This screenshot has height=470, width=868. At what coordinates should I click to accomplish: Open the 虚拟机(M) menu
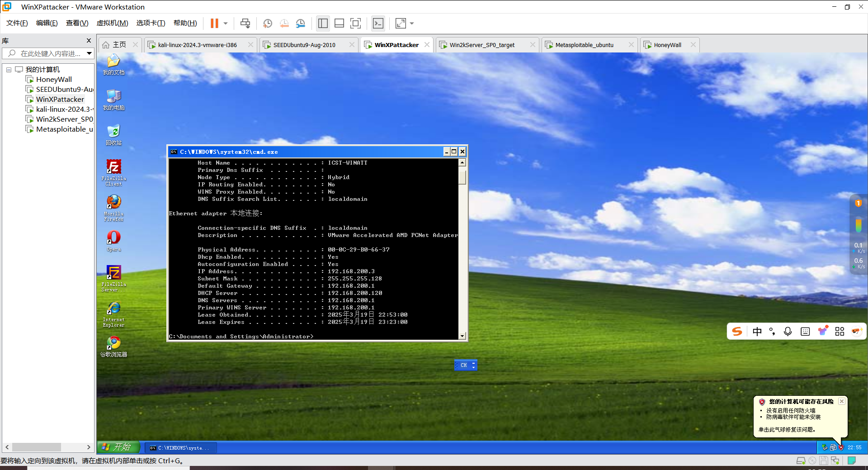[x=112, y=23]
